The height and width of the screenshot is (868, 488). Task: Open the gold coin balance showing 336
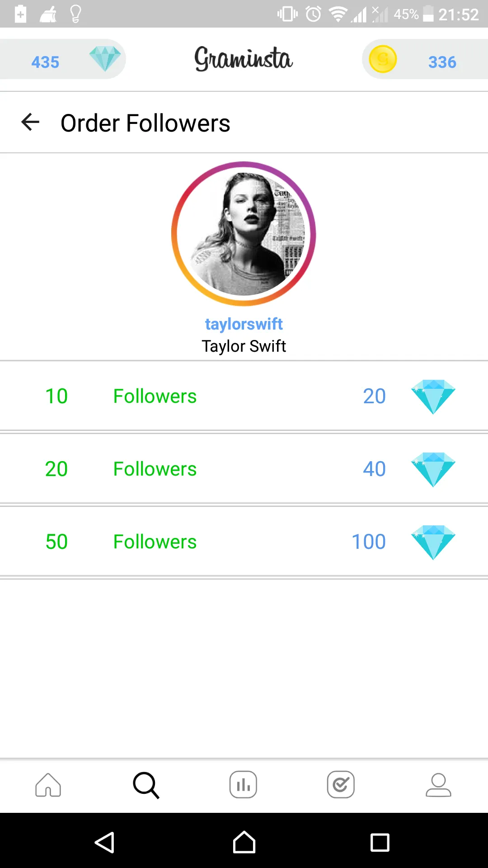tap(425, 59)
